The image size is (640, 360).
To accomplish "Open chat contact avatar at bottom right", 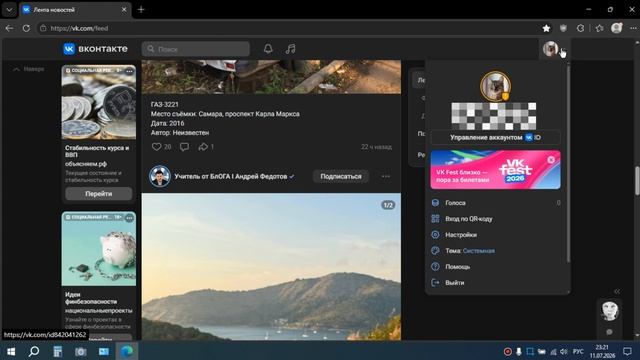I will tap(609, 311).
